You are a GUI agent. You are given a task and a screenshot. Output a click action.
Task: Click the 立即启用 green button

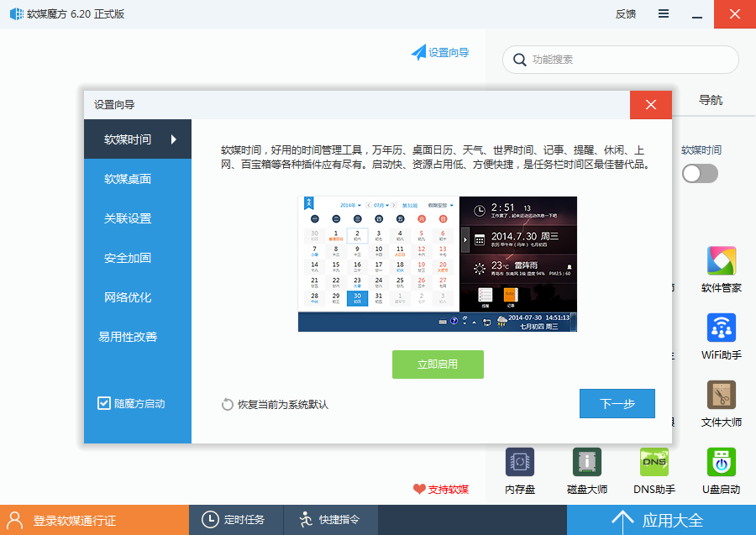[x=438, y=365]
